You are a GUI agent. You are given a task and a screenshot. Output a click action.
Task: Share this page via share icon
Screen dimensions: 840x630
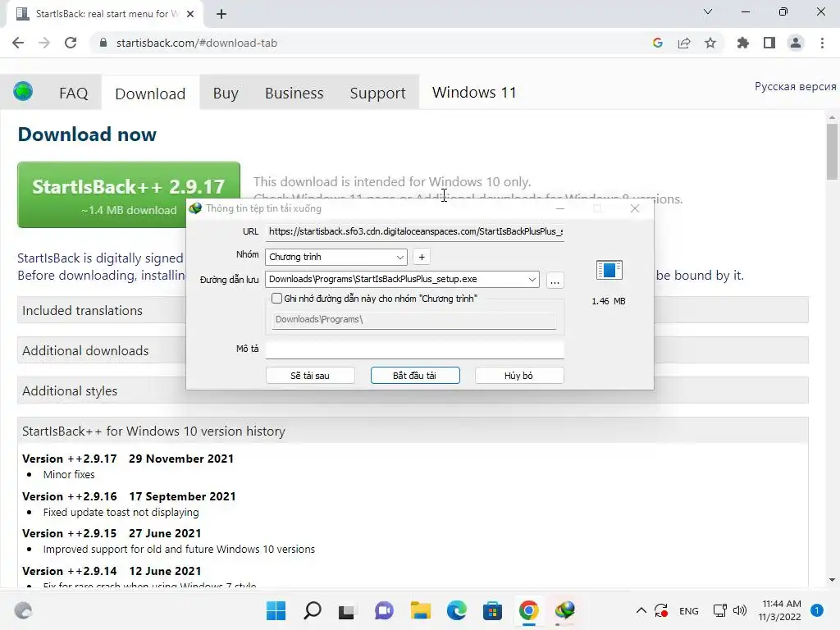pos(683,43)
